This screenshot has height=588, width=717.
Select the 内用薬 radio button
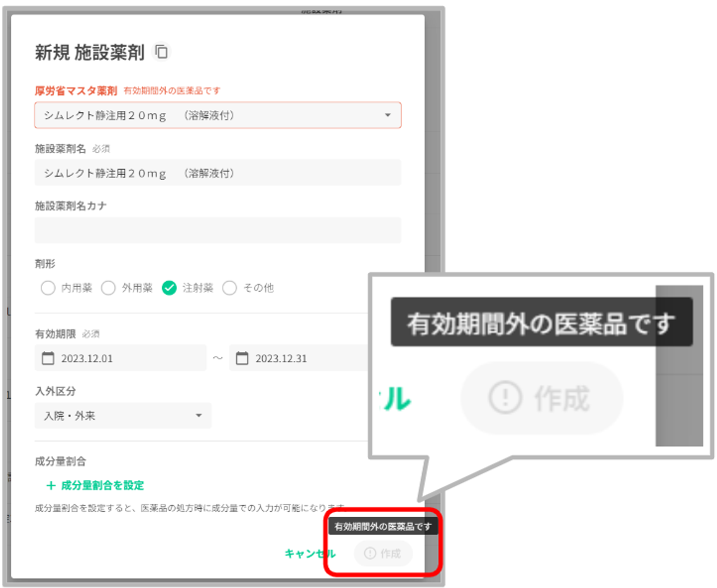click(48, 288)
